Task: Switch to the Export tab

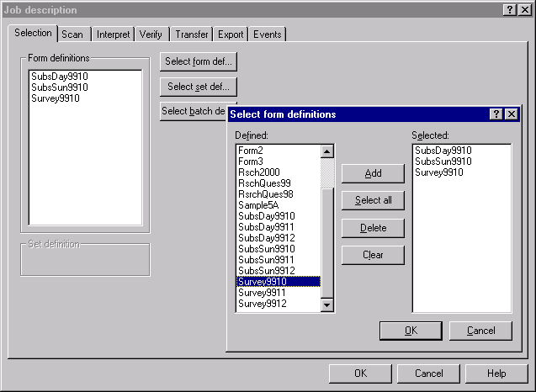Action: (231, 34)
